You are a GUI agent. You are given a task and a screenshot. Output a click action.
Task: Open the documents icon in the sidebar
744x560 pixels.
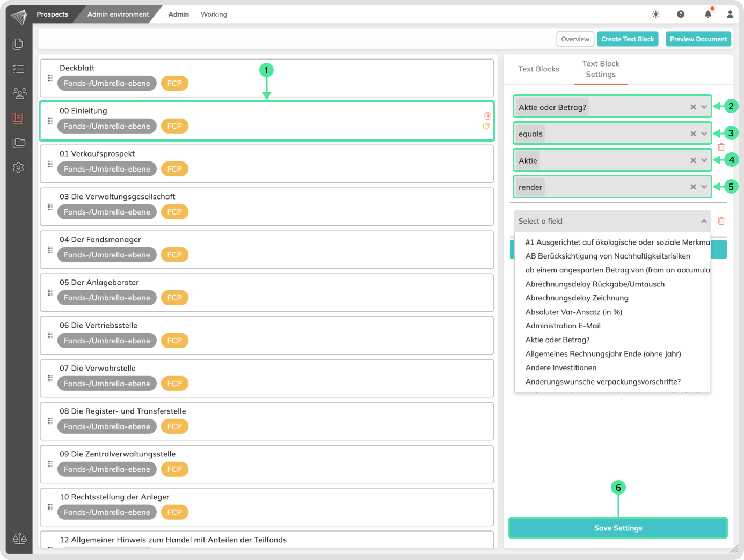click(18, 44)
